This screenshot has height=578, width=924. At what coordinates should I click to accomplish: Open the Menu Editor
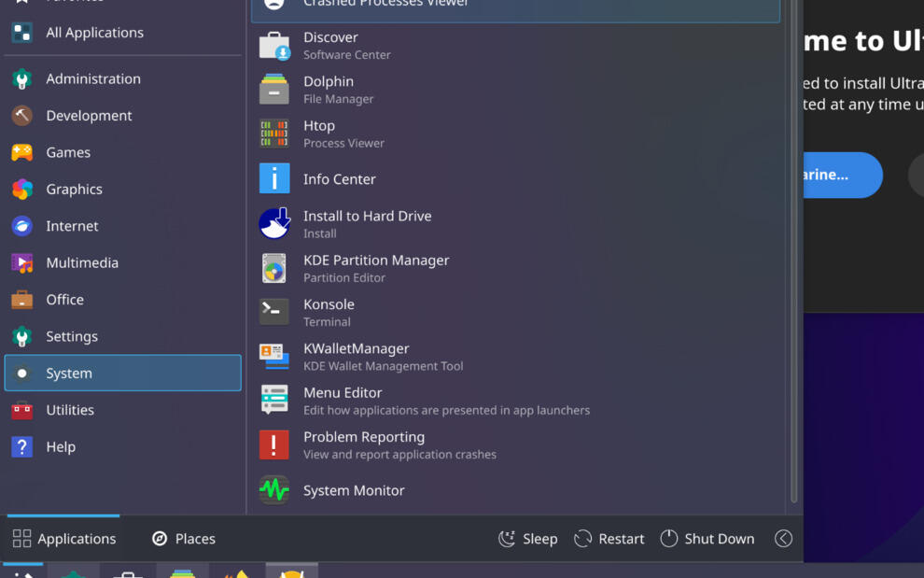515,402
